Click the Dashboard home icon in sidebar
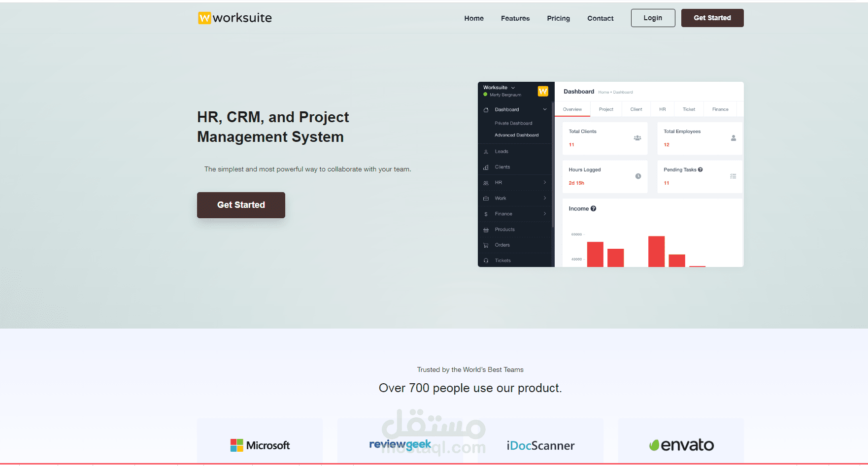 pyautogui.click(x=486, y=110)
